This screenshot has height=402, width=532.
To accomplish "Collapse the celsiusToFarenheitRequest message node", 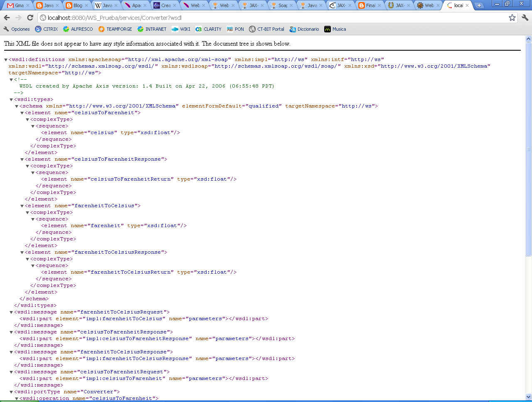I will pyautogui.click(x=11, y=372).
